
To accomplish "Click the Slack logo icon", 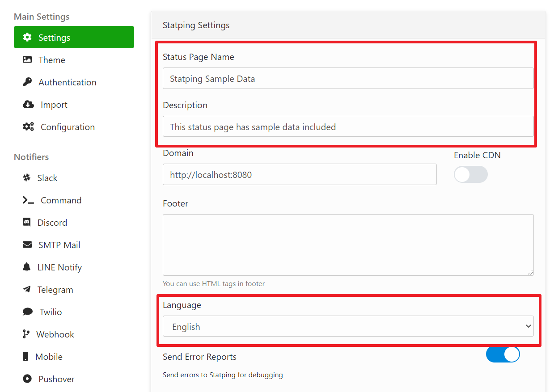I will click(x=26, y=177).
